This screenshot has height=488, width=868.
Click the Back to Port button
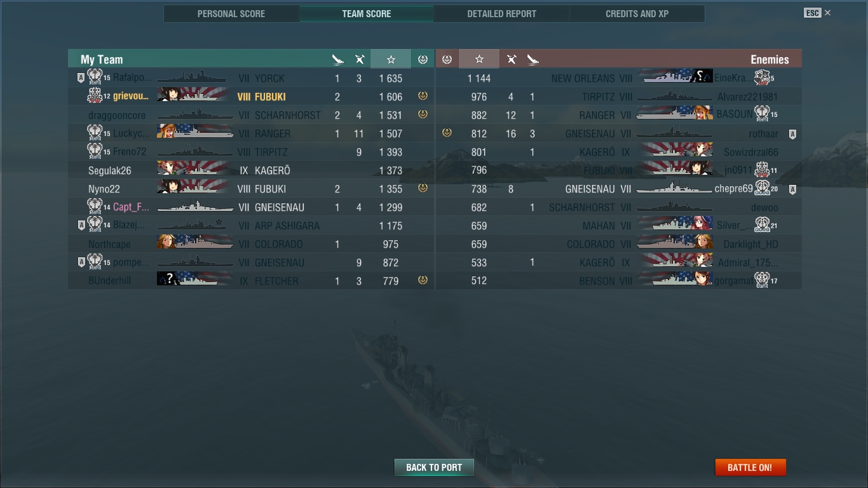tap(434, 467)
